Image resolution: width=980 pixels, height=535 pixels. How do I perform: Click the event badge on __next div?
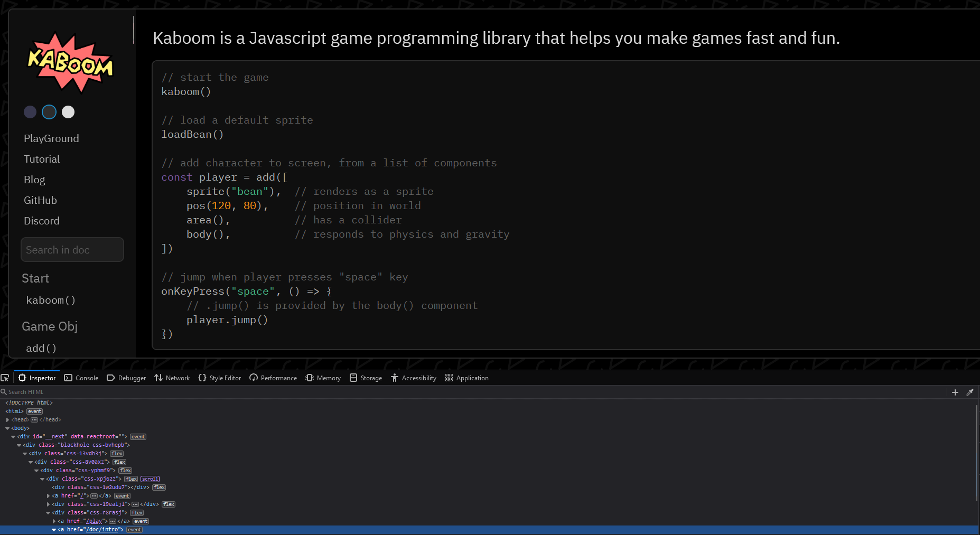[138, 437]
